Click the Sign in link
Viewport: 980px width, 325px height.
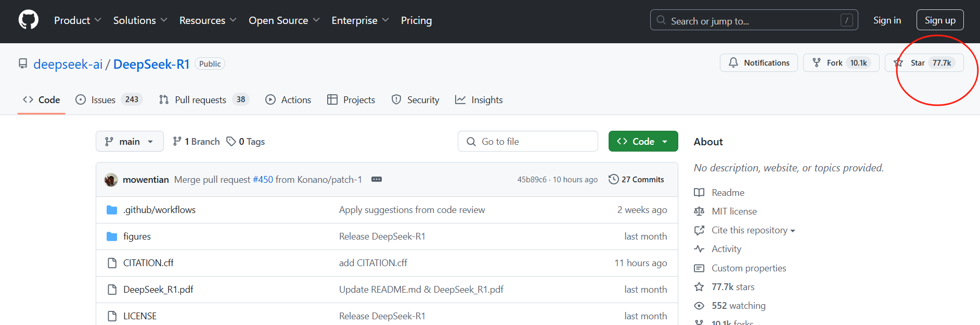887,20
